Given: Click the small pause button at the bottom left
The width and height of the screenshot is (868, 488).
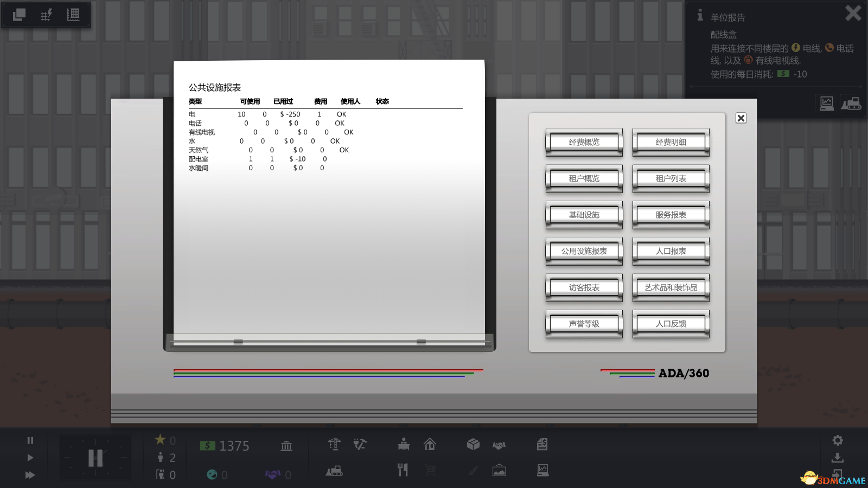Looking at the screenshot, I should (x=30, y=440).
